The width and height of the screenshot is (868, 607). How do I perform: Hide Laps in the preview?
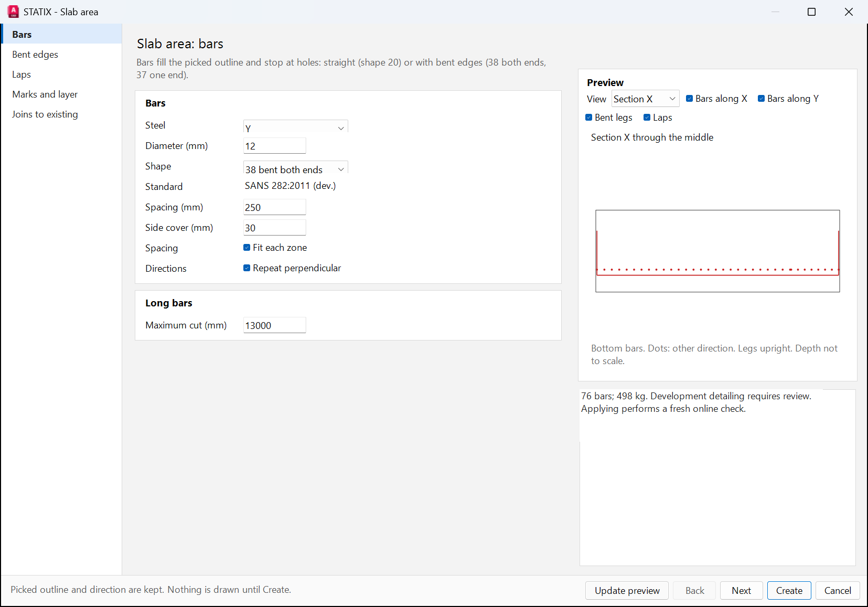[647, 118]
